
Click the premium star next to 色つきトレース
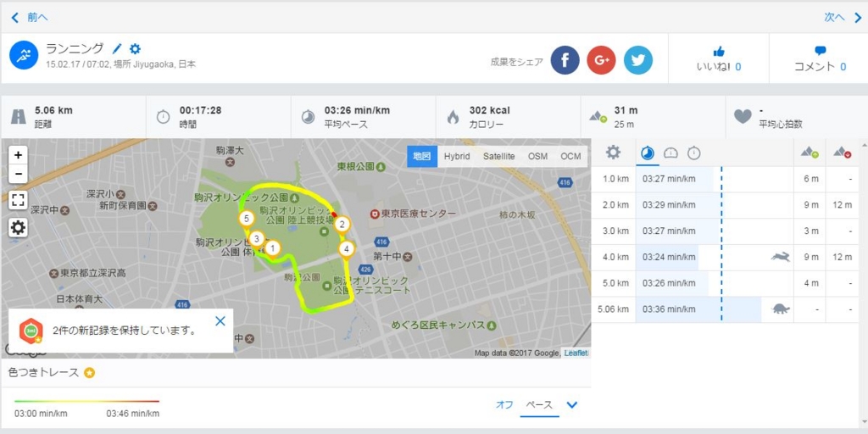89,373
